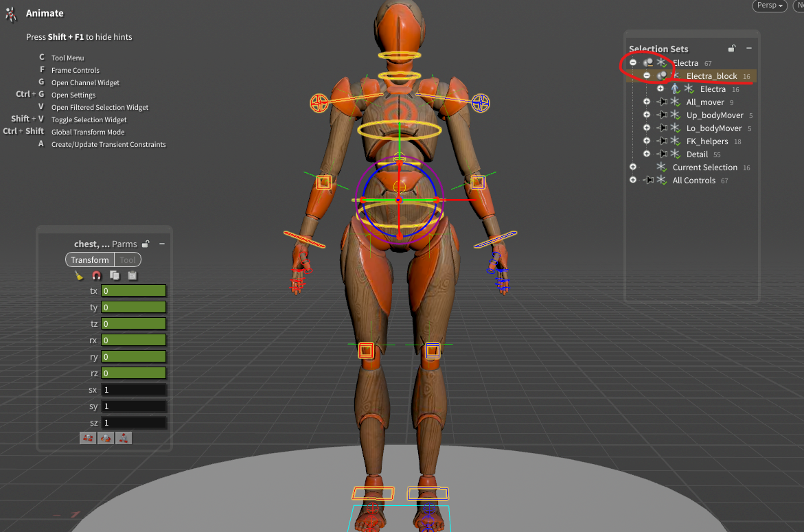Click the copy icon in Parms panel
Screen dimensions: 804x532
(115, 276)
